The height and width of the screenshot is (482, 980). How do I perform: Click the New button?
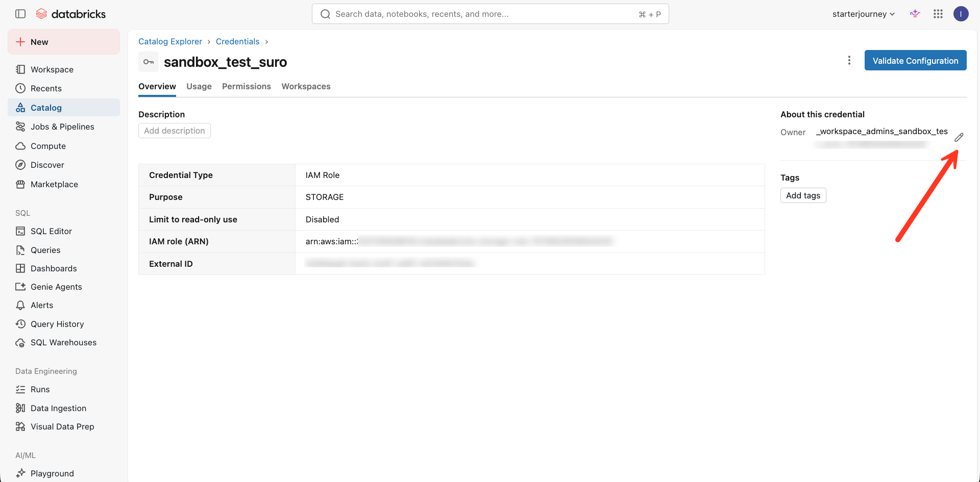click(64, 42)
